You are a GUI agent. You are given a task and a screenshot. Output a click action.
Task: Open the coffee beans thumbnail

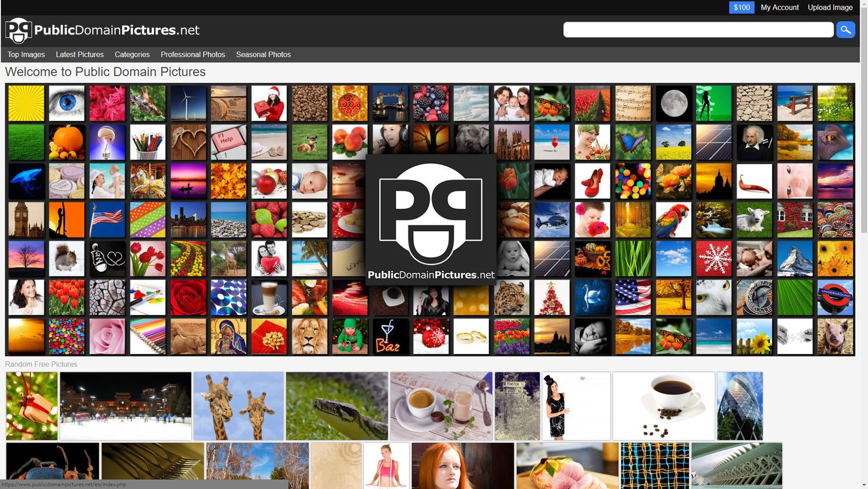coord(309,103)
